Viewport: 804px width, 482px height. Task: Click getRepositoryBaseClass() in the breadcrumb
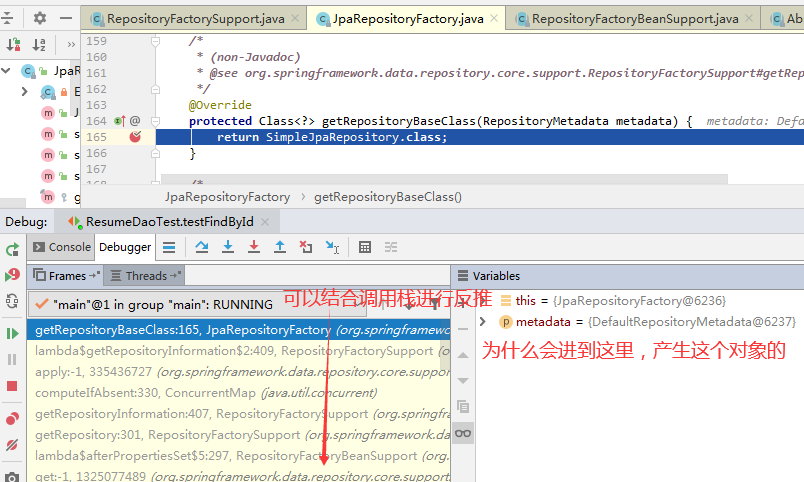tap(388, 197)
